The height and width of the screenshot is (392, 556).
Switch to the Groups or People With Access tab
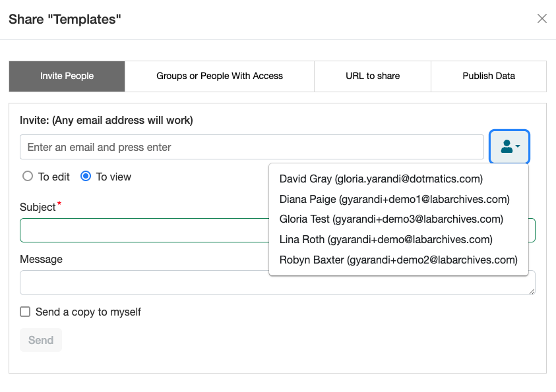218,76
